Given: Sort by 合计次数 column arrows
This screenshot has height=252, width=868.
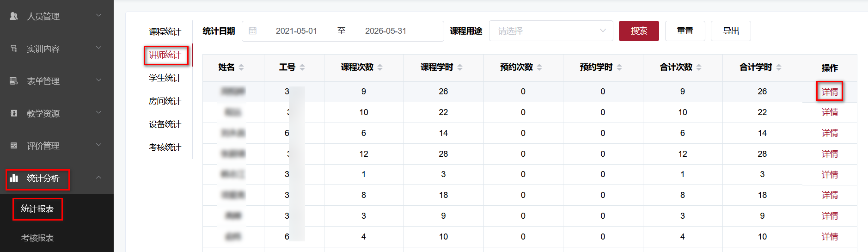Looking at the screenshot, I should tap(699, 68).
